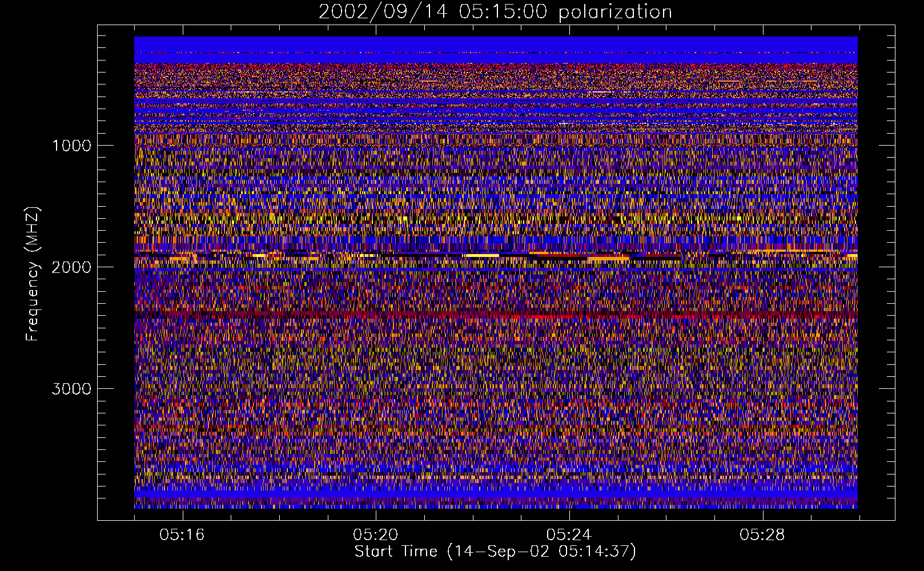Click the plot title '2002/09/14 05:15:00 polarization'
924x571 pixels.
pos(495,11)
